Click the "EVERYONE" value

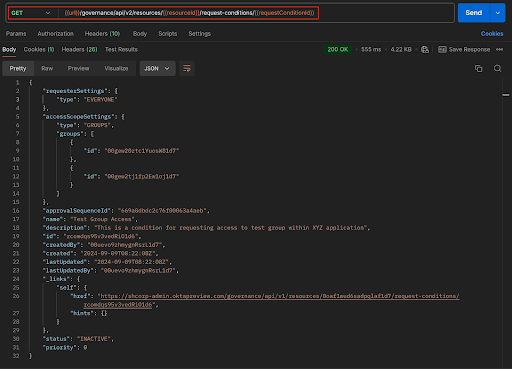pos(100,100)
